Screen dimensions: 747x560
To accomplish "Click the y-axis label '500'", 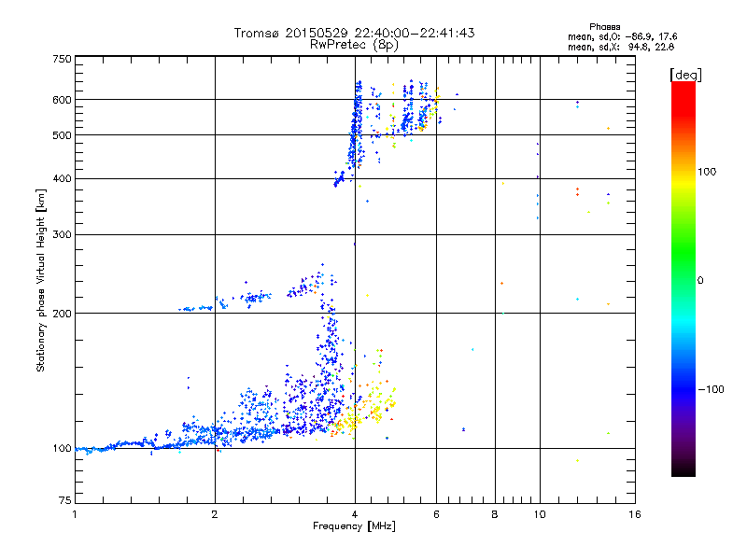I will [x=62, y=135].
